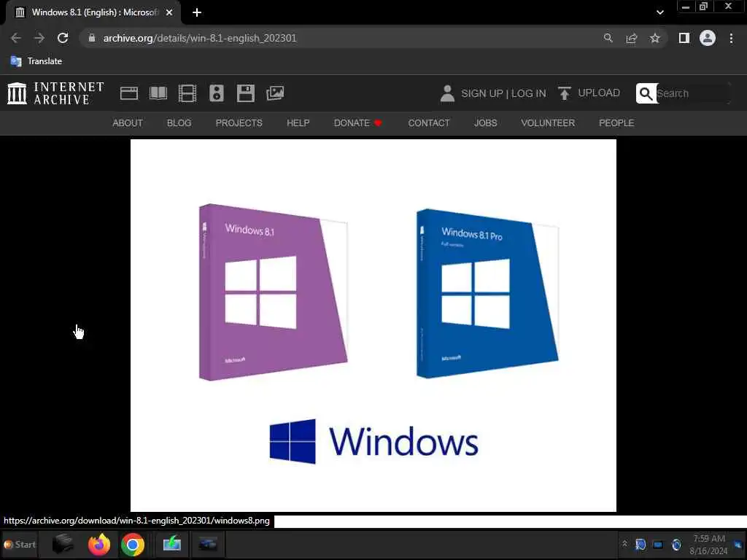
Task: Open the tab search chevron
Action: coord(659,12)
